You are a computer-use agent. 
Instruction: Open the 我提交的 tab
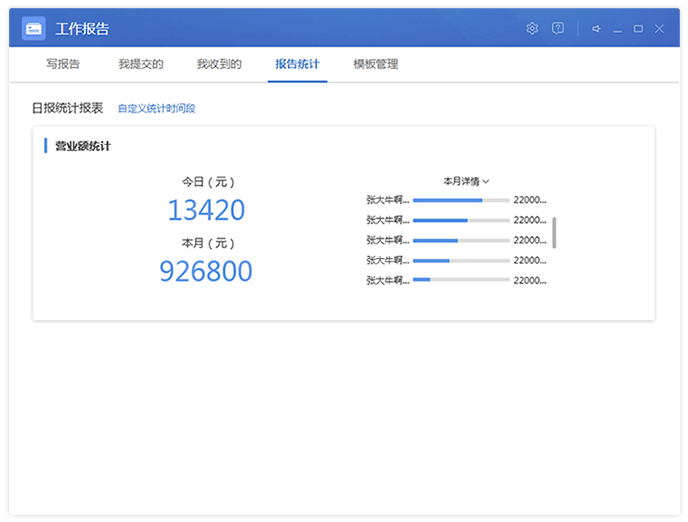pyautogui.click(x=140, y=64)
